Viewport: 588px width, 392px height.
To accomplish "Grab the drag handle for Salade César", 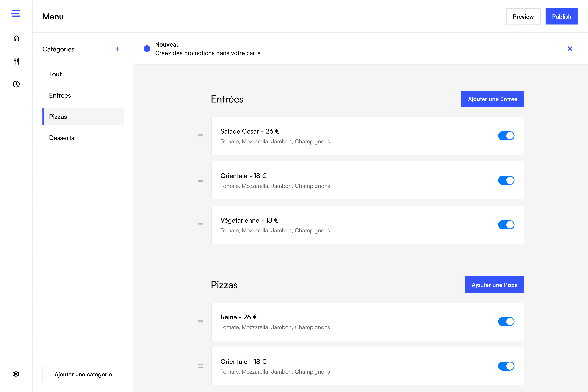I will [x=201, y=136].
